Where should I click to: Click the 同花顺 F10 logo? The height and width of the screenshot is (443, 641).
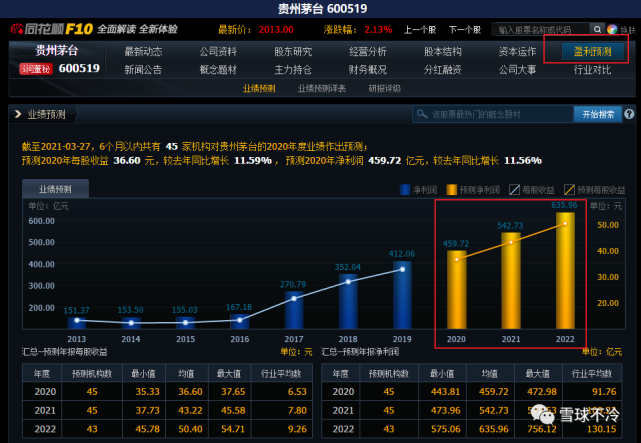pyautogui.click(x=52, y=29)
